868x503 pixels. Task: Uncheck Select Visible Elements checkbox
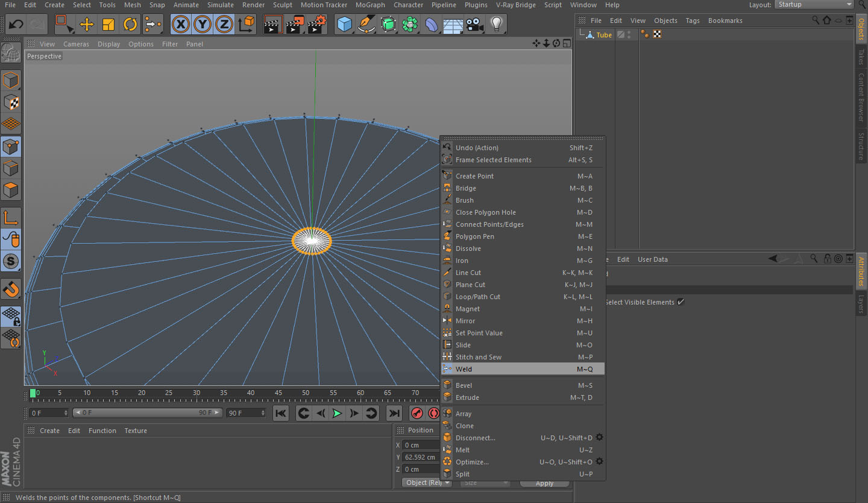[681, 302]
